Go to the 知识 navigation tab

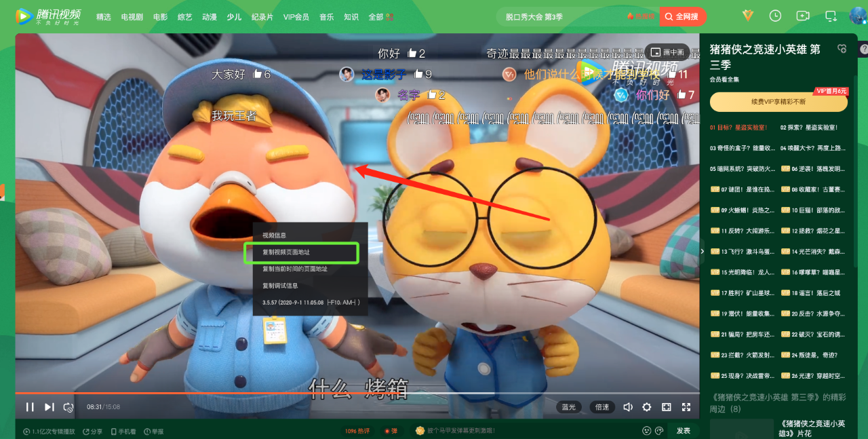(351, 17)
